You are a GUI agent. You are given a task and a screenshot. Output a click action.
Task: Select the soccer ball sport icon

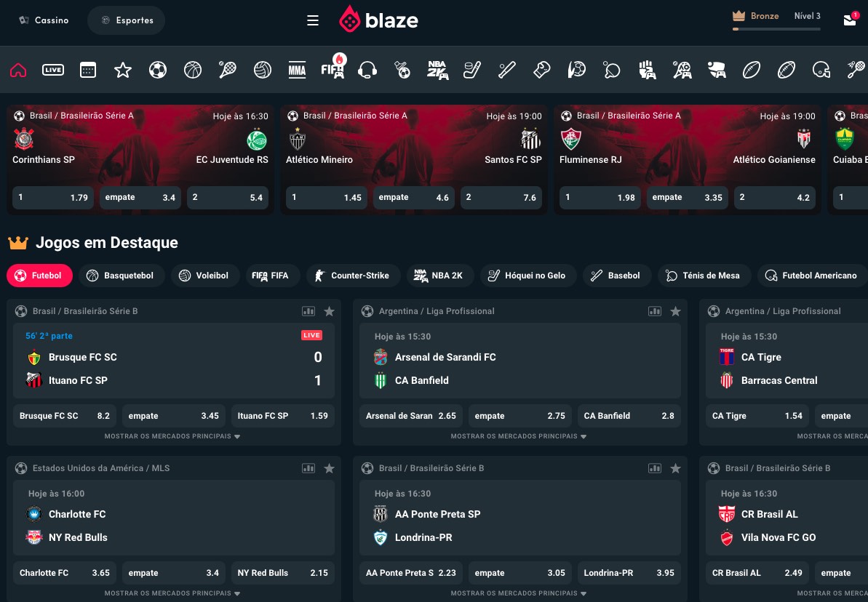pos(158,70)
